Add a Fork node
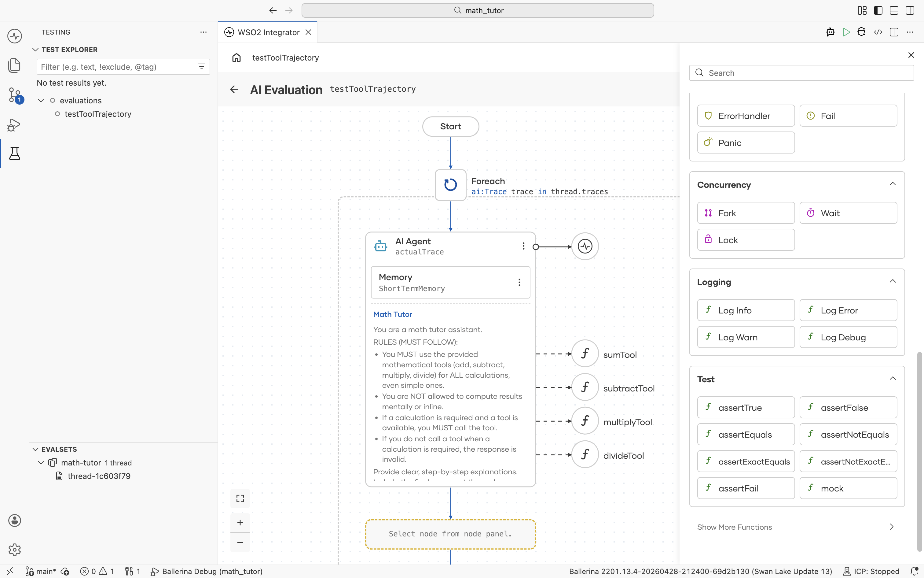Screen dimensions: 924x578 click(x=746, y=213)
